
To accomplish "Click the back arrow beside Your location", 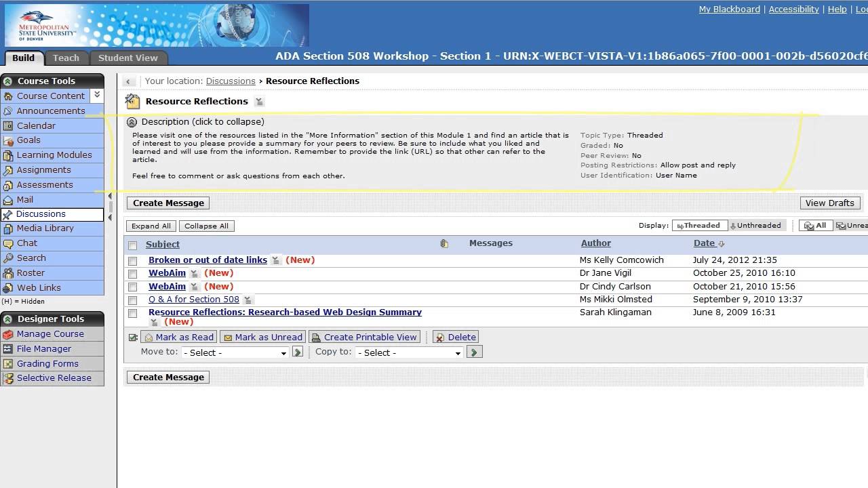I will coord(128,81).
